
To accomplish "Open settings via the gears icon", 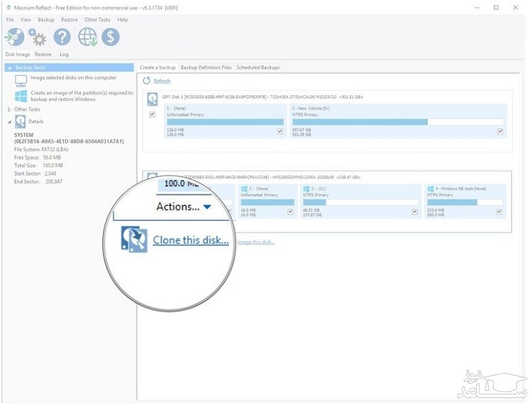I will click(37, 37).
